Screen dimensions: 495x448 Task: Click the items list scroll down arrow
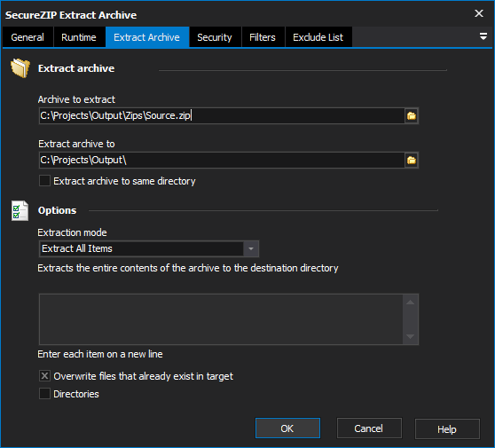(x=410, y=336)
